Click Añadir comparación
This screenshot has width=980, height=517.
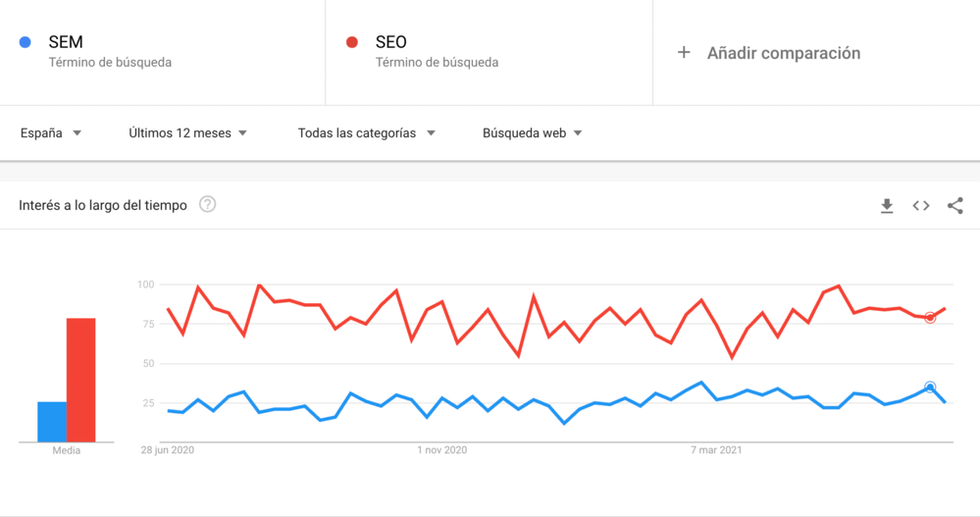[x=783, y=53]
